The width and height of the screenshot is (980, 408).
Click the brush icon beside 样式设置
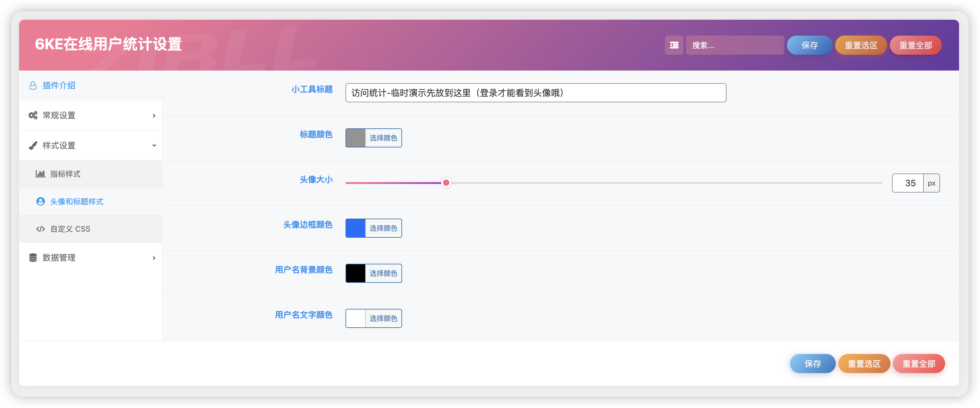coord(33,145)
